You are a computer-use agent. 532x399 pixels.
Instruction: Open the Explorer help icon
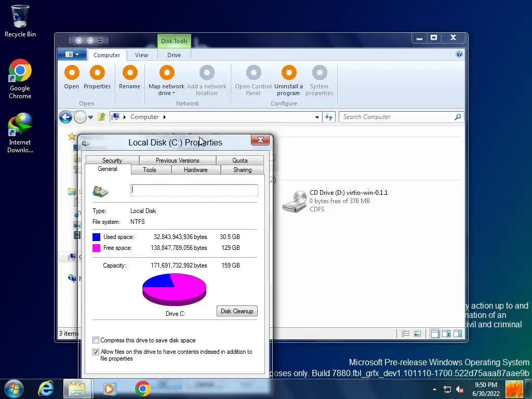[459, 54]
